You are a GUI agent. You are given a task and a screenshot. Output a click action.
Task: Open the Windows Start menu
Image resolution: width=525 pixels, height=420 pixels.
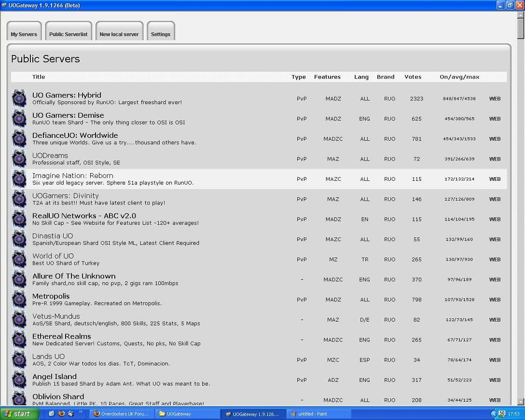click(x=19, y=414)
